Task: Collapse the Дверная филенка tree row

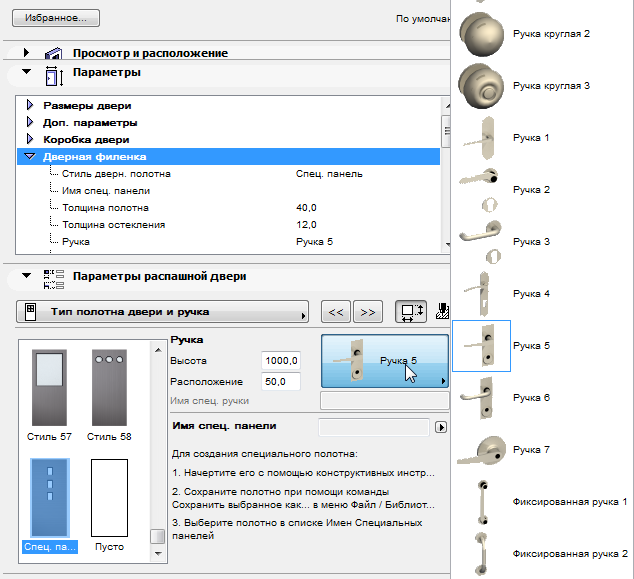Action: pyautogui.click(x=30, y=156)
